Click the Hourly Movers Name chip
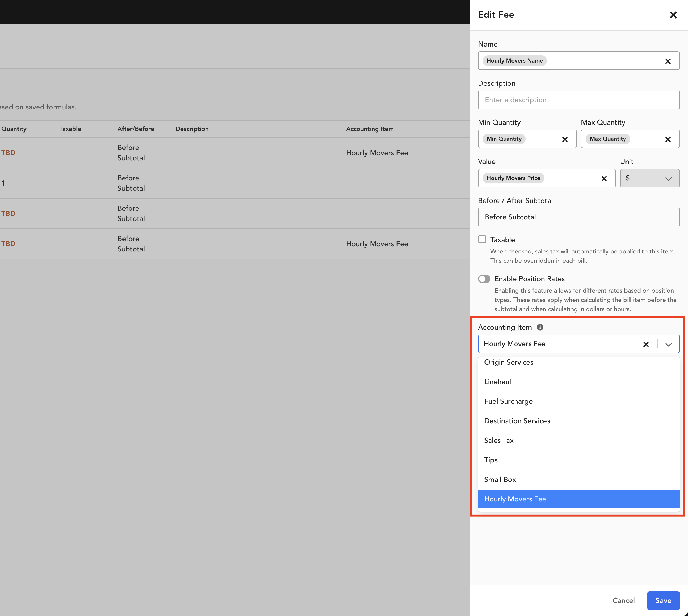The image size is (688, 616). 514,60
